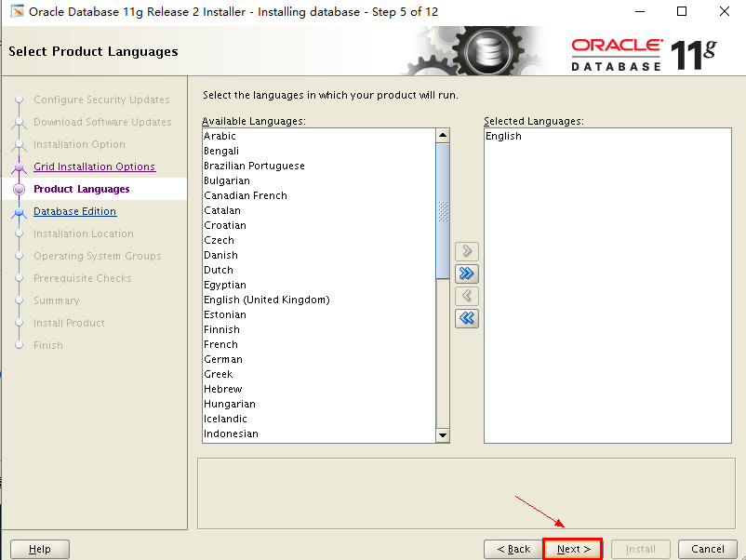The height and width of the screenshot is (560, 746).
Task: Close the installer window
Action: pos(724,11)
